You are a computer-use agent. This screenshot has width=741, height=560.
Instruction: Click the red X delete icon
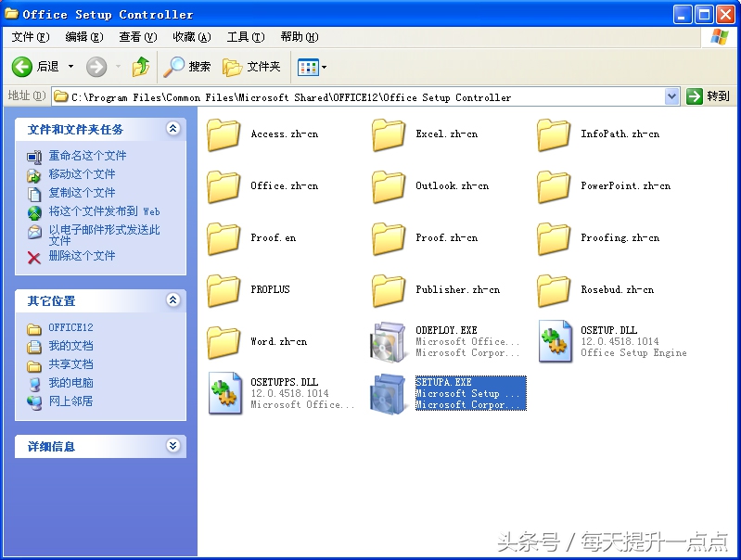pos(34,257)
